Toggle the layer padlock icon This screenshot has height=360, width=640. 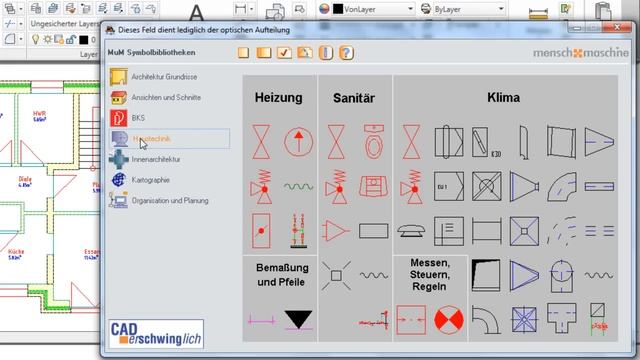coord(71,40)
